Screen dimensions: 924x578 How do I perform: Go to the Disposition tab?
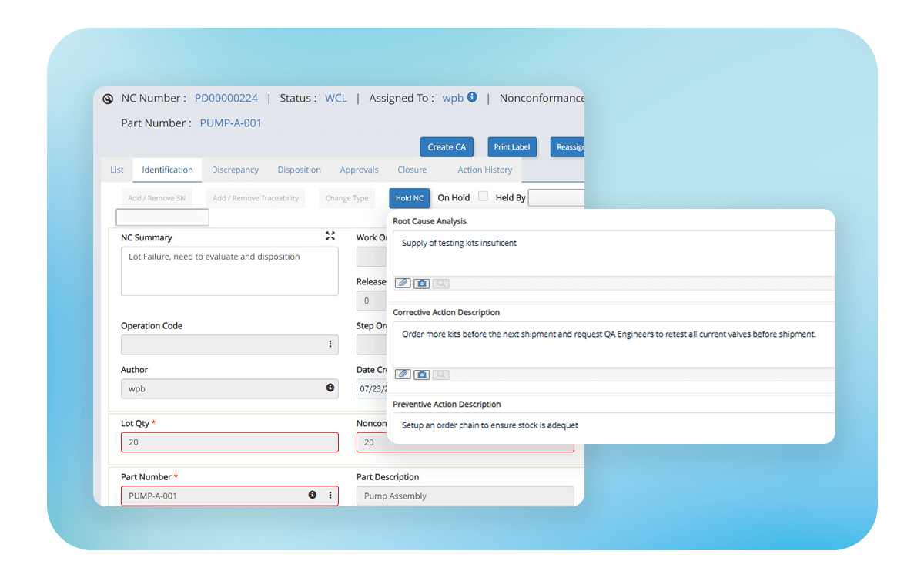(299, 170)
